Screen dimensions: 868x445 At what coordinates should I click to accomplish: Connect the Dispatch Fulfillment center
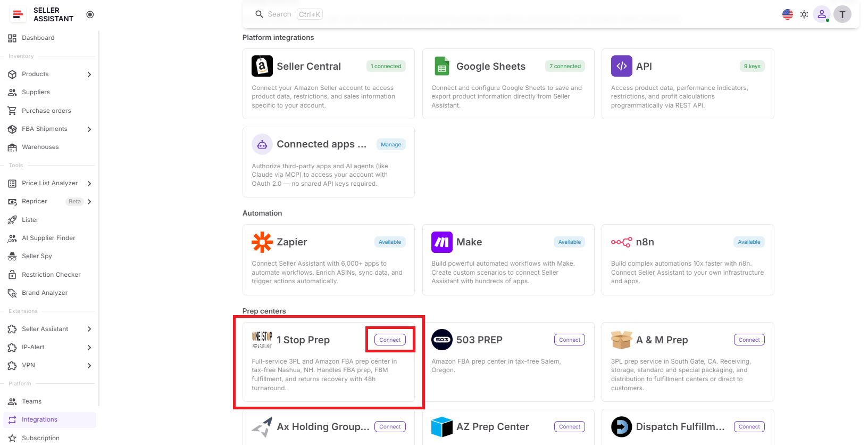pos(749,427)
